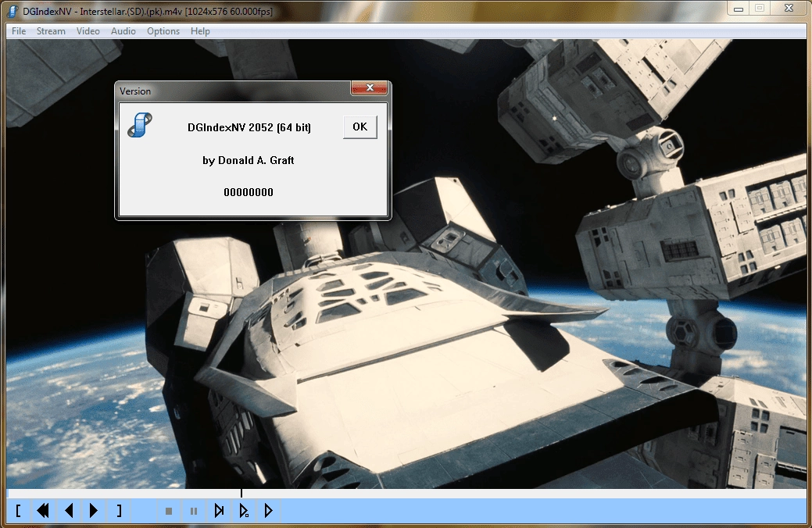
Task: Open the Help menu
Action: [x=200, y=31]
